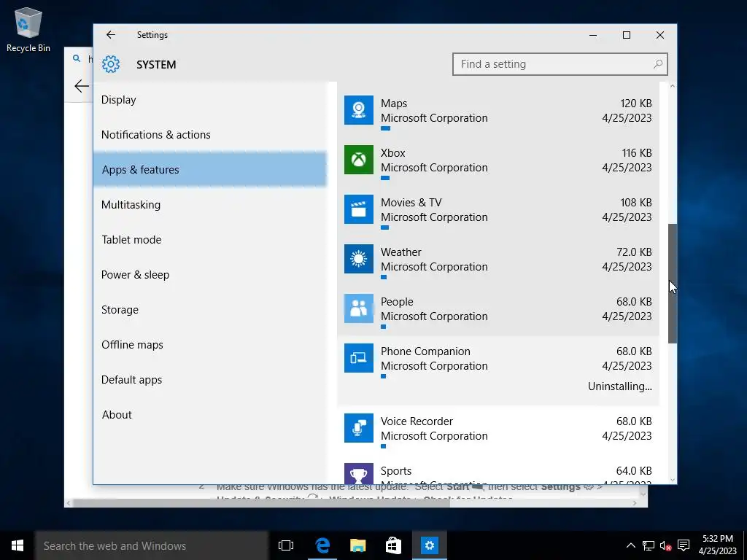
Task: Open the Action Center notifications icon
Action: 684,545
